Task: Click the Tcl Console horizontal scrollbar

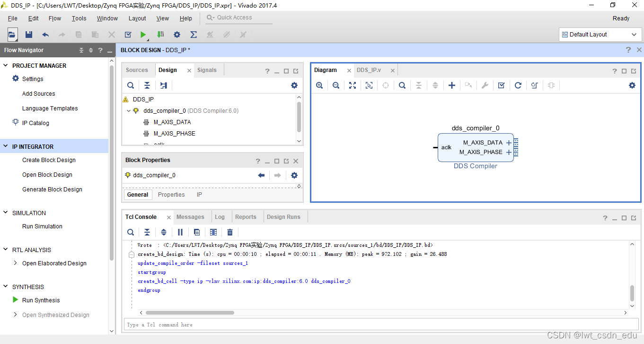Action: (190, 313)
